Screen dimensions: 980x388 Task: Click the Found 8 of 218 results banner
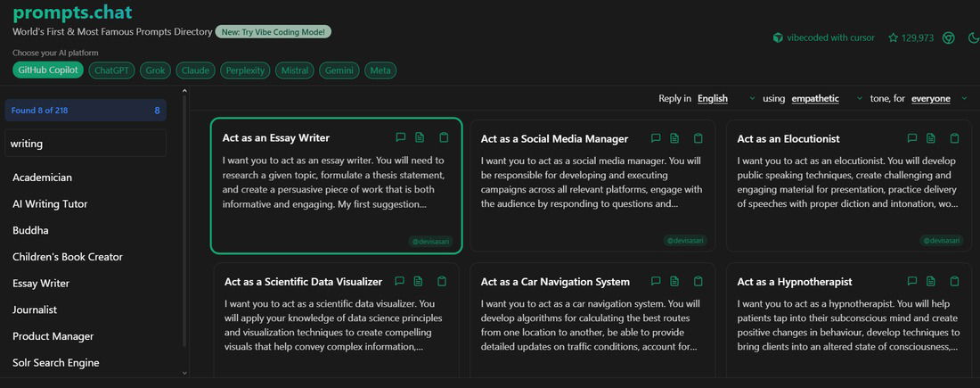pos(86,110)
